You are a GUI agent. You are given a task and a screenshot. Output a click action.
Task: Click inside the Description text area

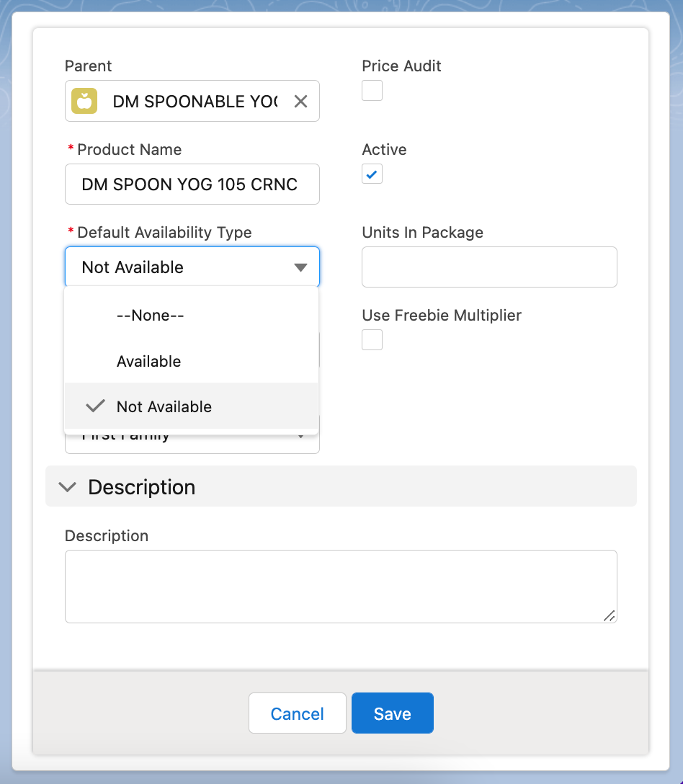coord(340,586)
